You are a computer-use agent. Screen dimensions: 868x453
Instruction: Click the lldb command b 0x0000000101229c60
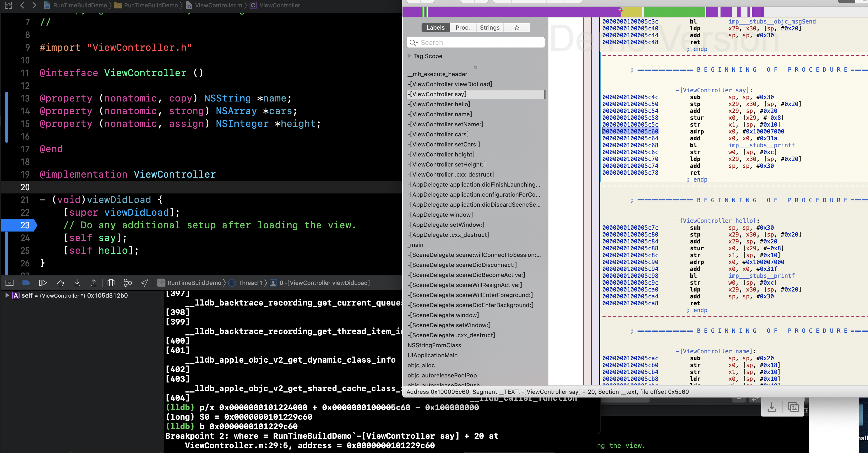248,426
